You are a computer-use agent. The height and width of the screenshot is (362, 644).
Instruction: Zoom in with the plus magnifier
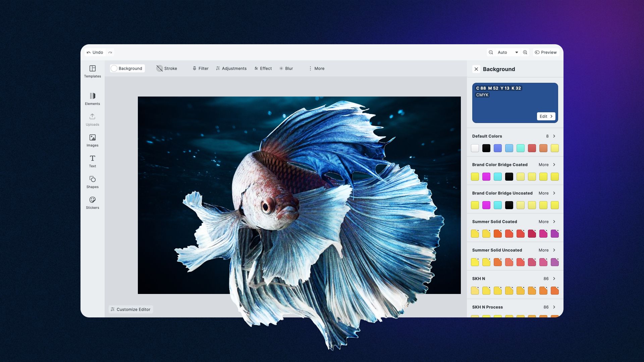[525, 52]
